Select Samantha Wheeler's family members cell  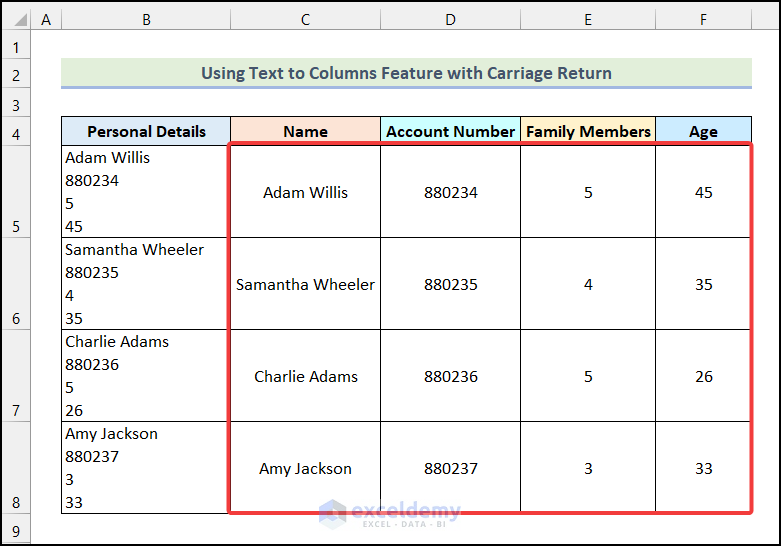tap(588, 284)
